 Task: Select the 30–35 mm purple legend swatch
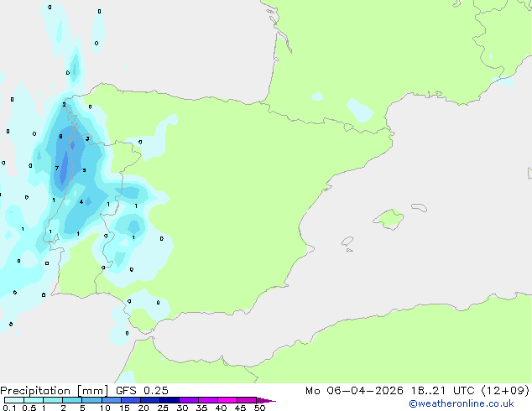coord(188,400)
